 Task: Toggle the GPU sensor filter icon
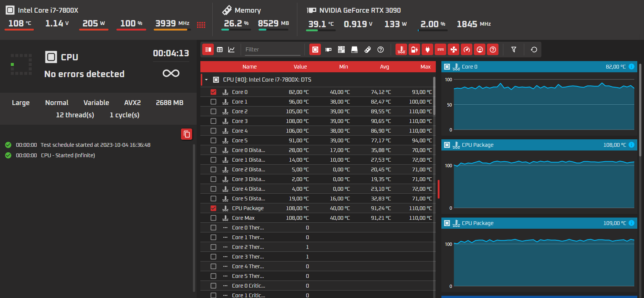[x=328, y=50]
